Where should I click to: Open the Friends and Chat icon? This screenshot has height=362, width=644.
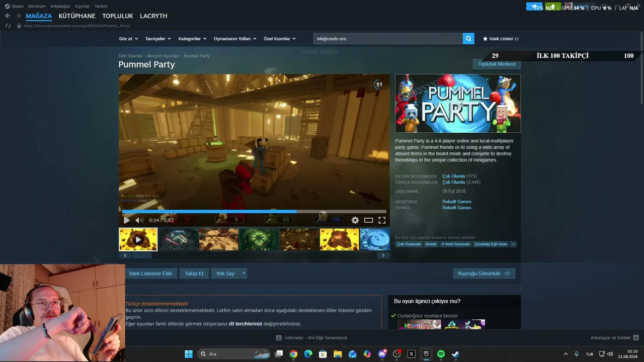tap(635, 338)
